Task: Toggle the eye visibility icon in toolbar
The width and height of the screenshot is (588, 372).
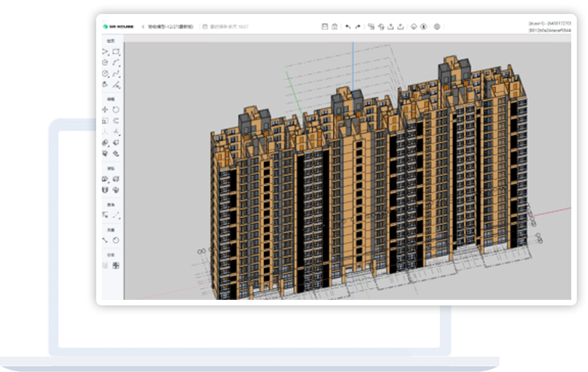Action: click(424, 26)
